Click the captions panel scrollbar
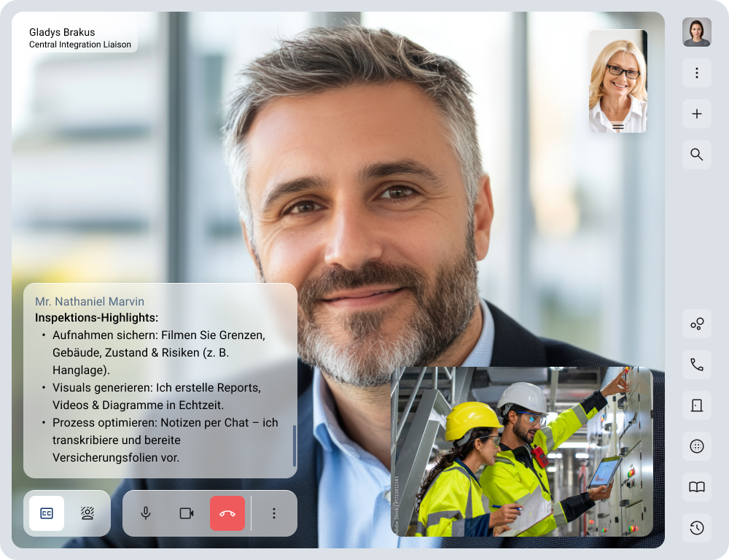This screenshot has width=729, height=560. pos(295,446)
